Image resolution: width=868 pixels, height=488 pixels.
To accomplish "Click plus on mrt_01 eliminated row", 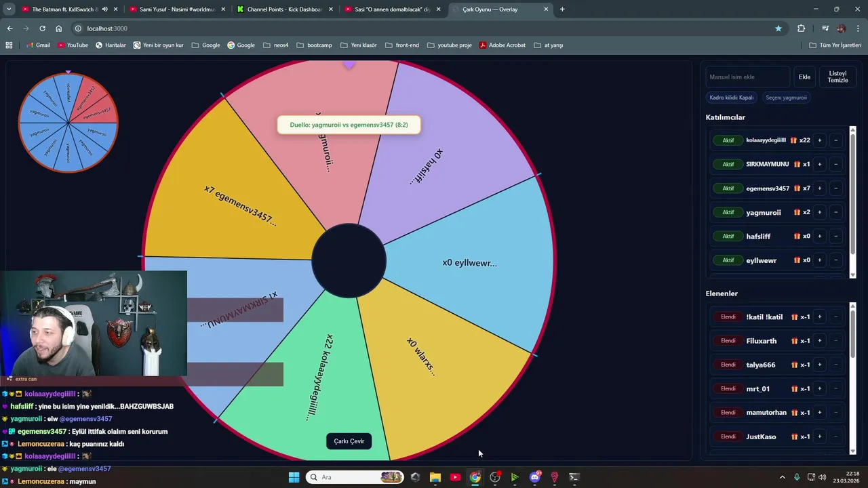I will pyautogui.click(x=819, y=388).
